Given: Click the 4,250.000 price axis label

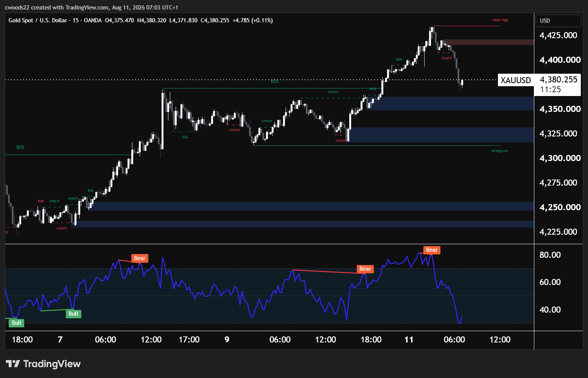Looking at the screenshot, I should [560, 207].
